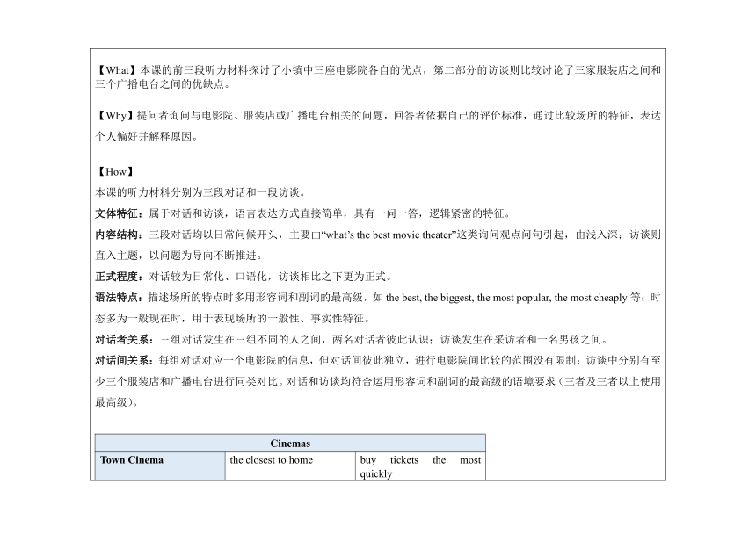
Task: Click the Town Cinema table cell
Action: point(160,465)
